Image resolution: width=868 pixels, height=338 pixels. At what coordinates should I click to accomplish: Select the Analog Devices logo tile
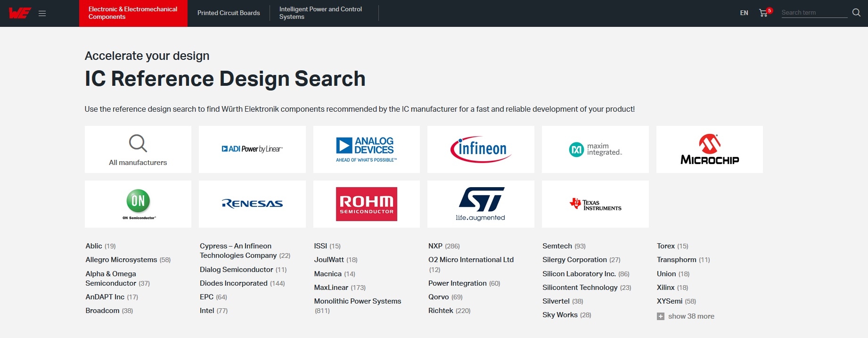(x=366, y=149)
